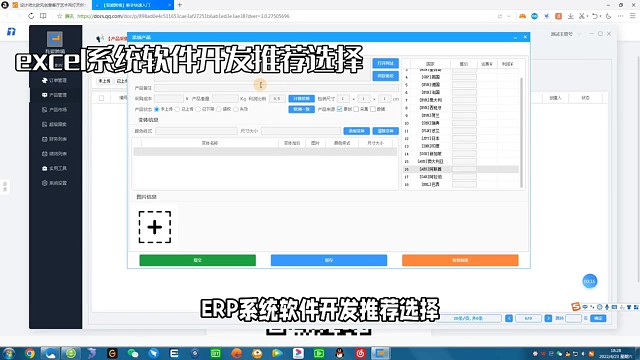Click the 产品备注 remarks input field
Screen dimensions: 640x360
tap(276, 88)
